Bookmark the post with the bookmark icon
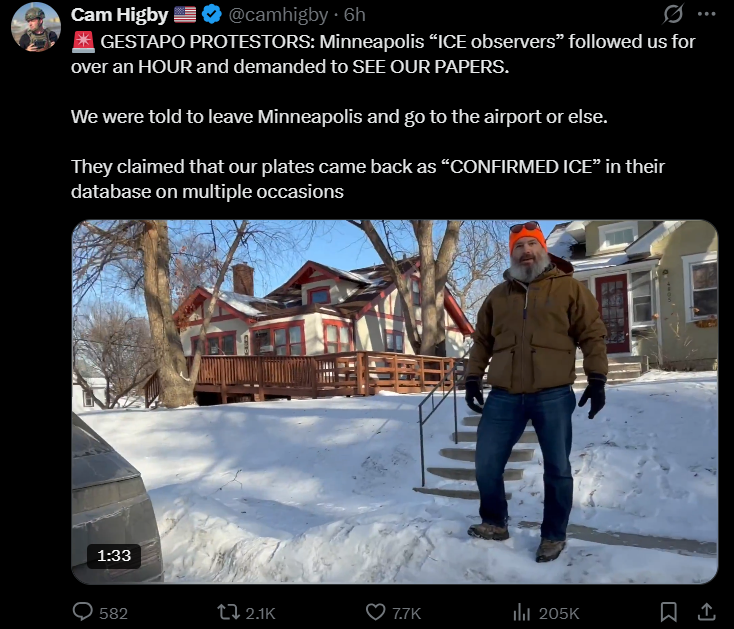Viewport: 734px width, 629px height. [668, 612]
